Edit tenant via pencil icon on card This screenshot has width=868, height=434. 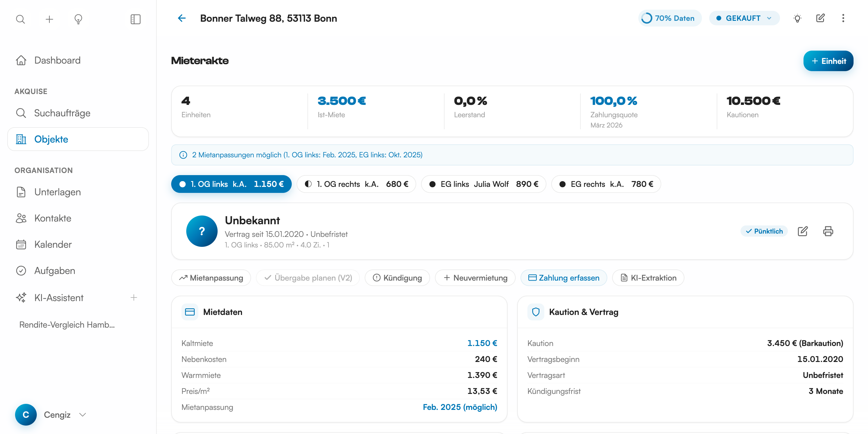pos(802,231)
